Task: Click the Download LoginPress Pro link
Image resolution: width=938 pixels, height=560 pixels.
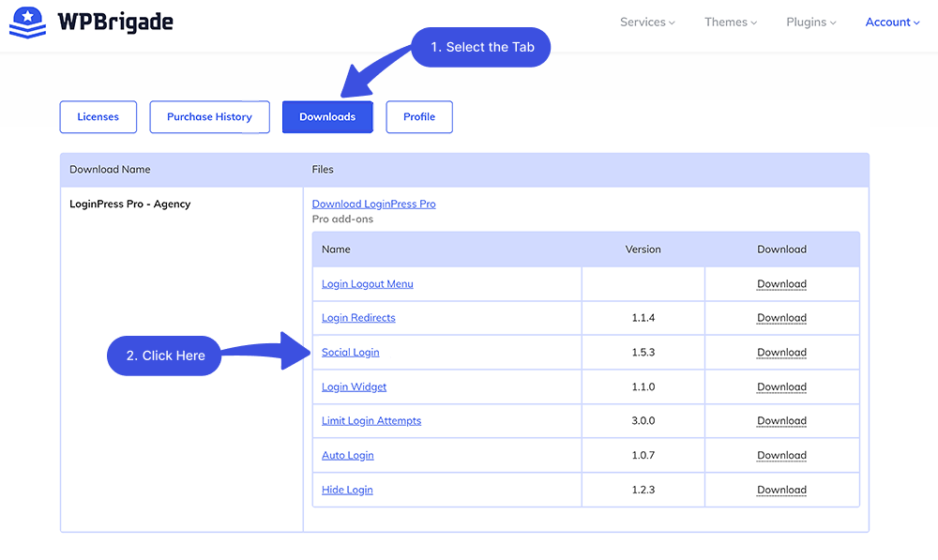Action: (x=374, y=204)
